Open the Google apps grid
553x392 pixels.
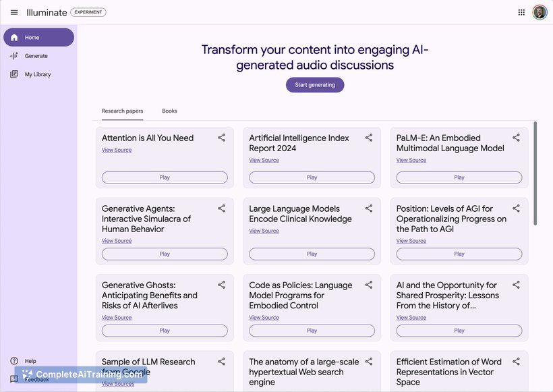click(521, 12)
